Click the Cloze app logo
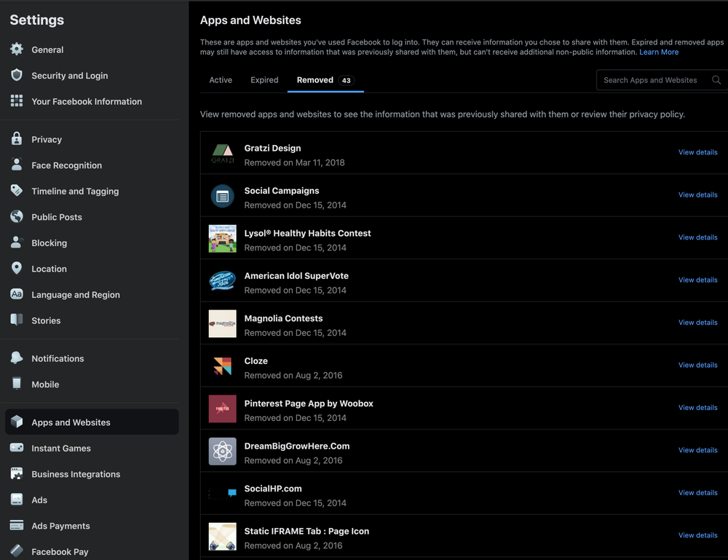 pyautogui.click(x=222, y=366)
